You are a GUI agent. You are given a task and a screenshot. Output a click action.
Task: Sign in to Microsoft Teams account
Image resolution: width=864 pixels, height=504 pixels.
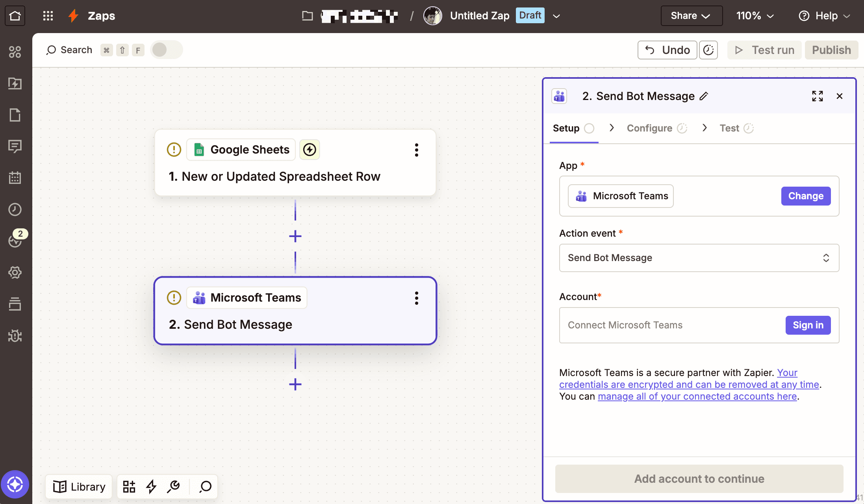tap(808, 325)
